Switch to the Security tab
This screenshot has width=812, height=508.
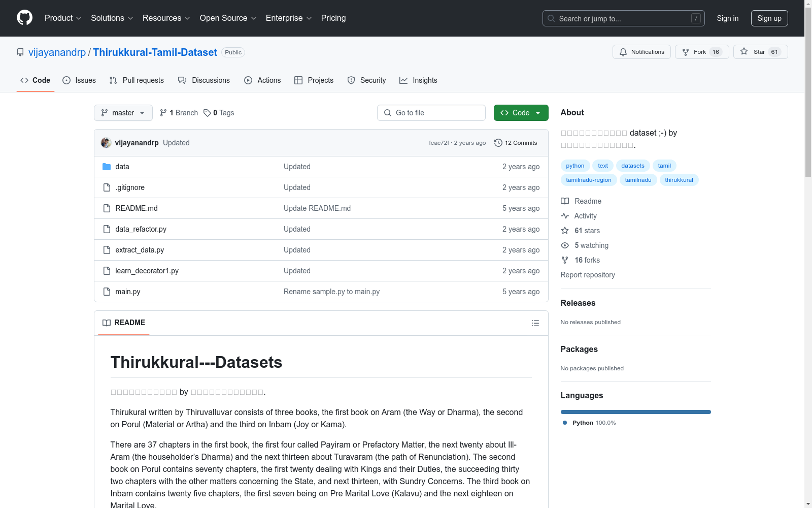point(366,80)
